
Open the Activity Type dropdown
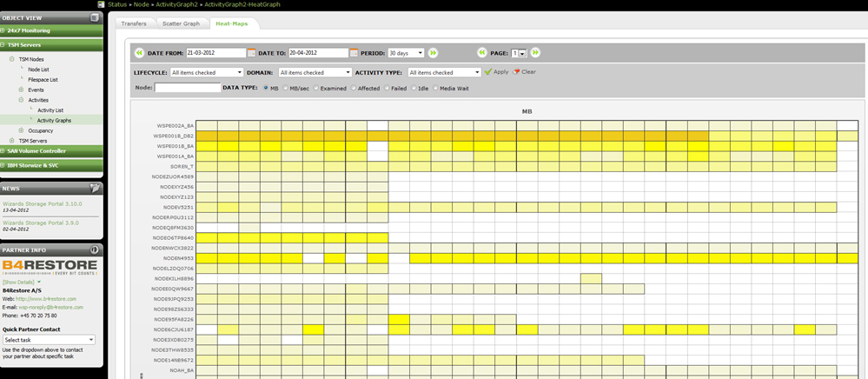[x=442, y=72]
